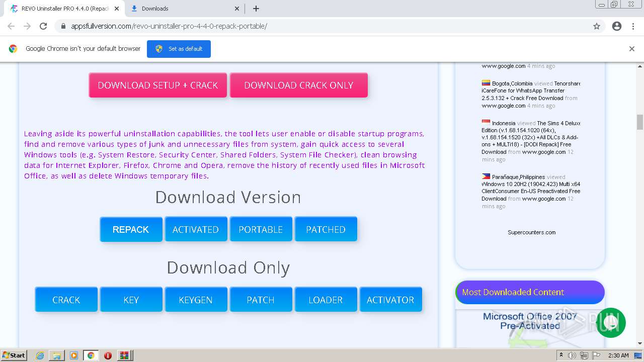Viewport: 644px width, 362px height.
Task: Click the "Download Only" heading
Action: (x=228, y=267)
